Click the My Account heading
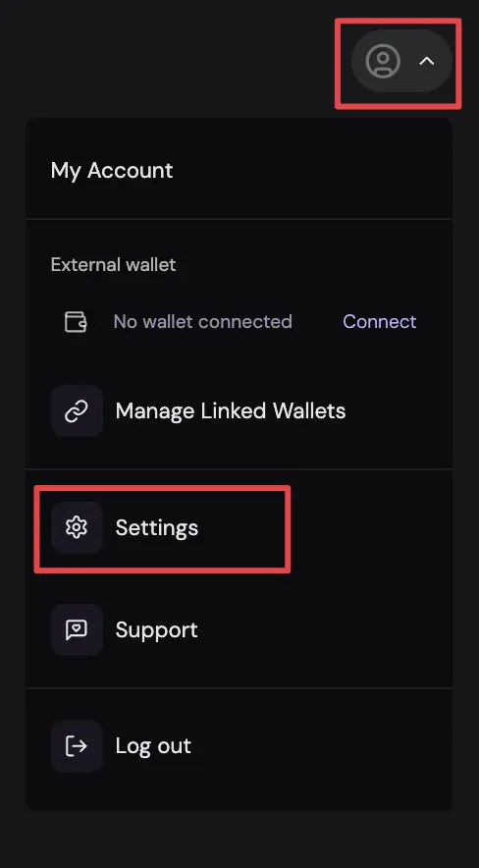The height and width of the screenshot is (868, 479). (112, 171)
